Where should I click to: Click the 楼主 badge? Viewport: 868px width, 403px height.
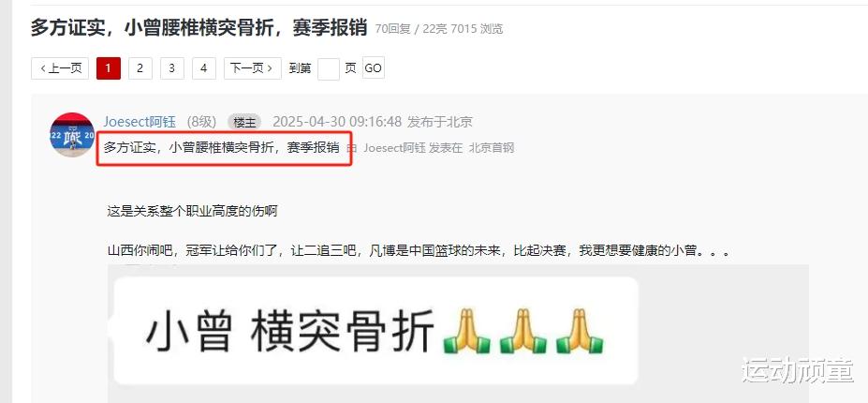point(244,122)
